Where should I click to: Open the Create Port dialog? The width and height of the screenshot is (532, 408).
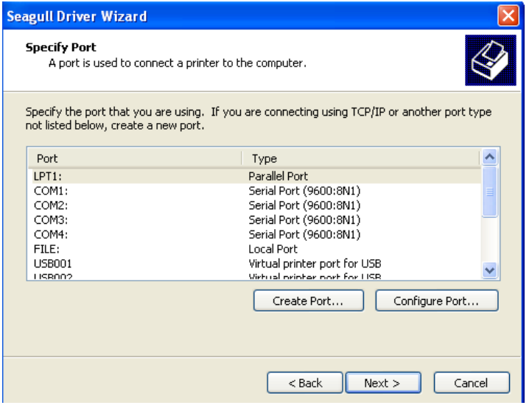pos(307,301)
